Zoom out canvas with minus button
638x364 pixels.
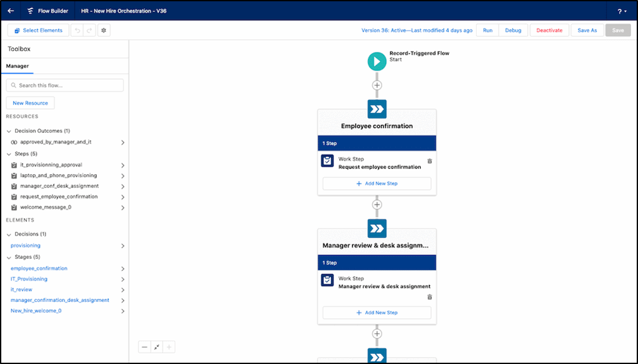point(145,347)
